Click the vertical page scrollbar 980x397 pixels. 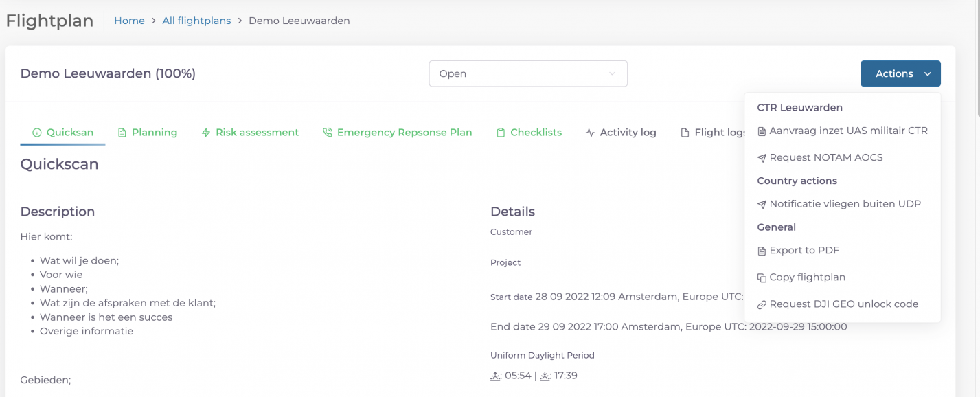[976, 69]
